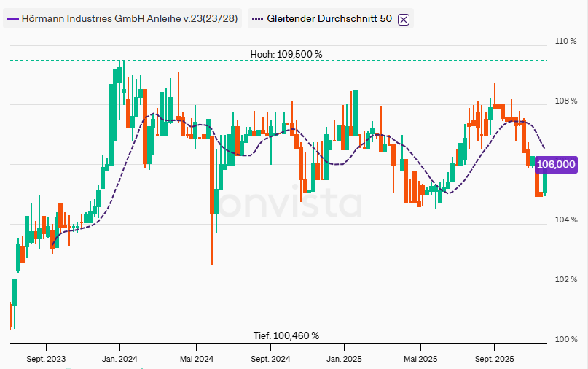Click the dotted moving average legend icon

[x=257, y=20]
